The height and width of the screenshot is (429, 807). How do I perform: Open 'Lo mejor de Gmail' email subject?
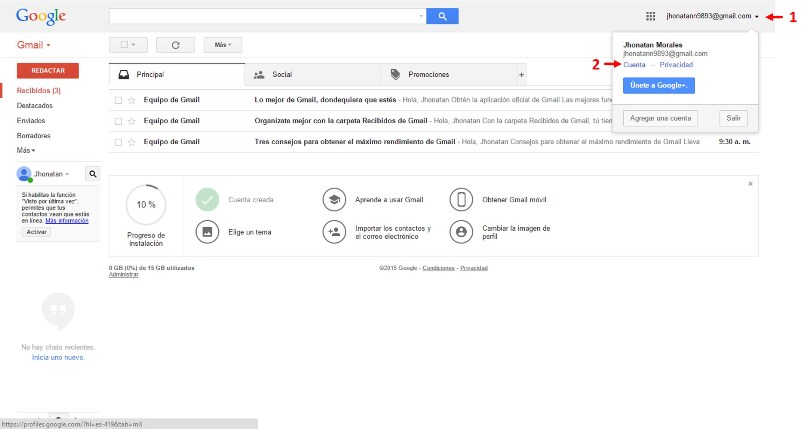click(325, 100)
